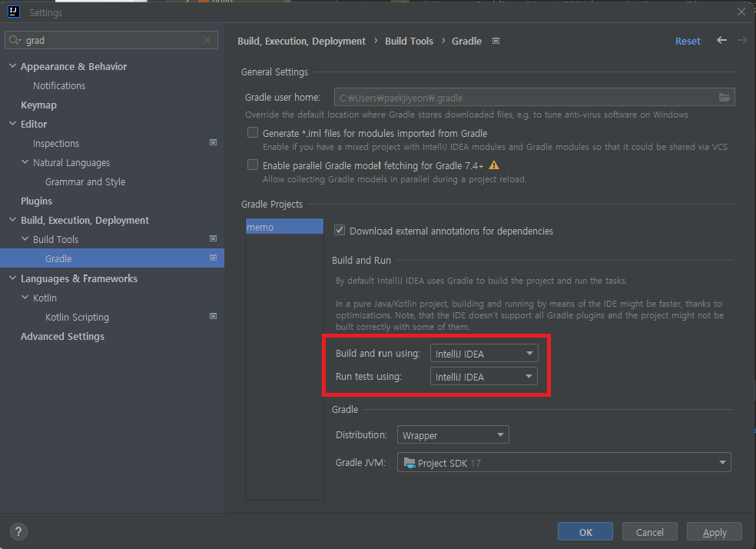Screen dimensions: 756x549
Task: Confirm settings with OK button
Action: 585,531
